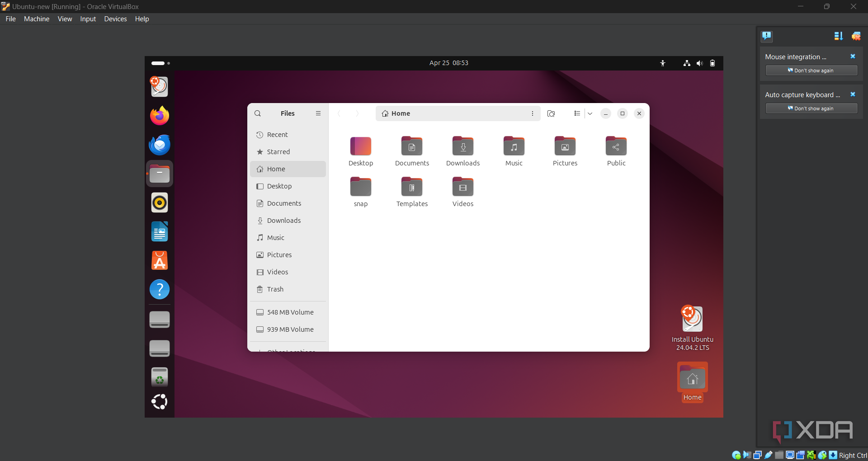
Task: Click the Activities workspace indicator
Action: pos(160,63)
